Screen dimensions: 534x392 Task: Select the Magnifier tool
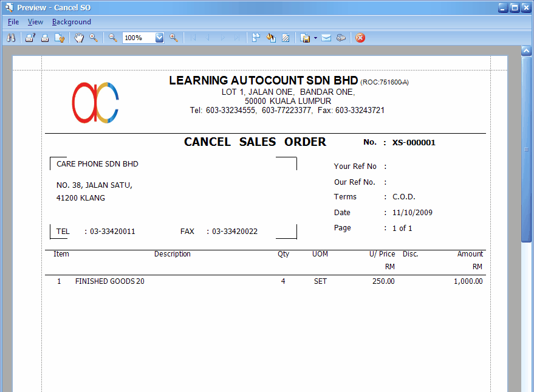click(x=94, y=38)
